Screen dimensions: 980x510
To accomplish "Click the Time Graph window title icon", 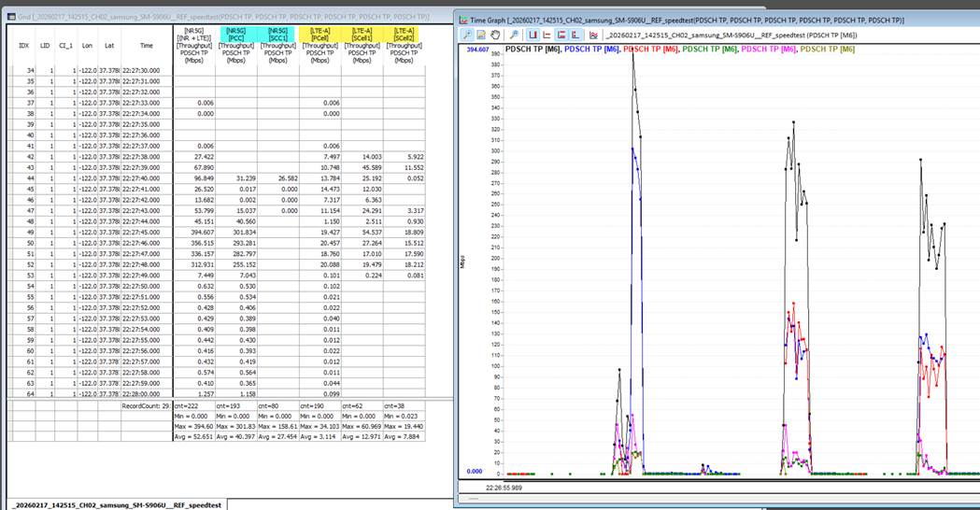I will [x=462, y=19].
